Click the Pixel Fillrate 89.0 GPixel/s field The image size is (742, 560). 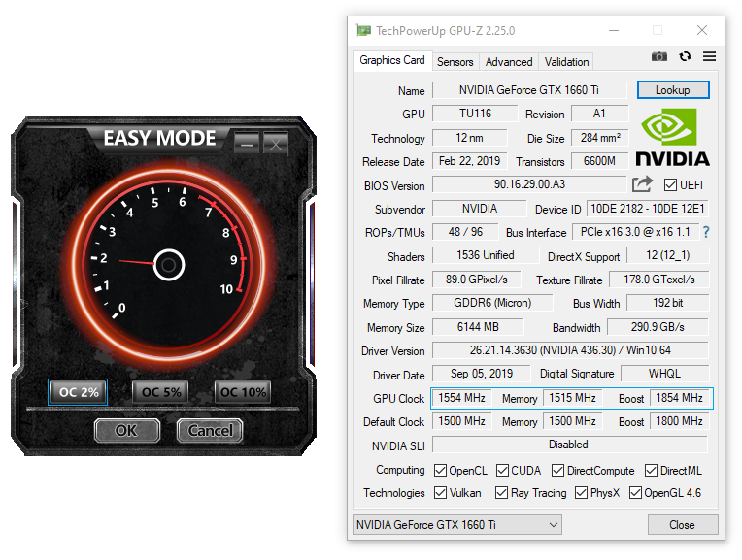pyautogui.click(x=477, y=280)
